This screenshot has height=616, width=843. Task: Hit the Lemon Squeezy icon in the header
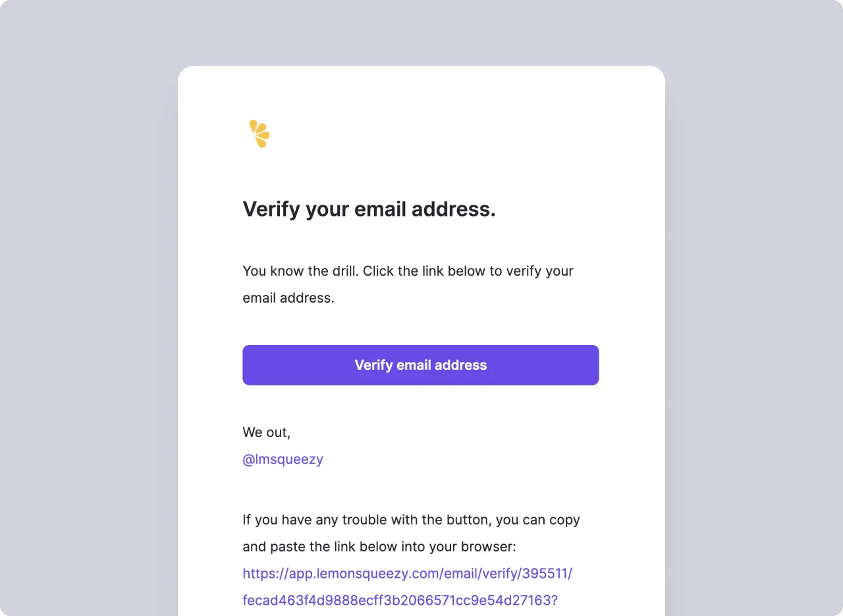click(x=259, y=133)
